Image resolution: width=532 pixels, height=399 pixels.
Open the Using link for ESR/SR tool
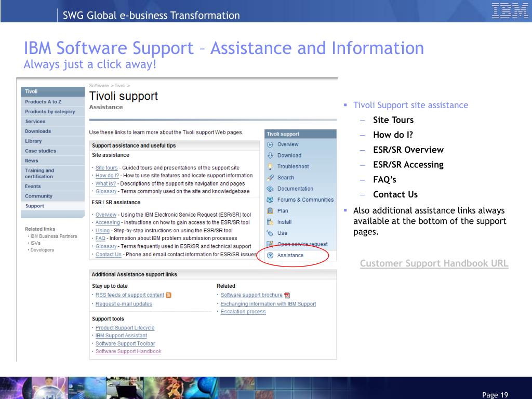(x=102, y=230)
